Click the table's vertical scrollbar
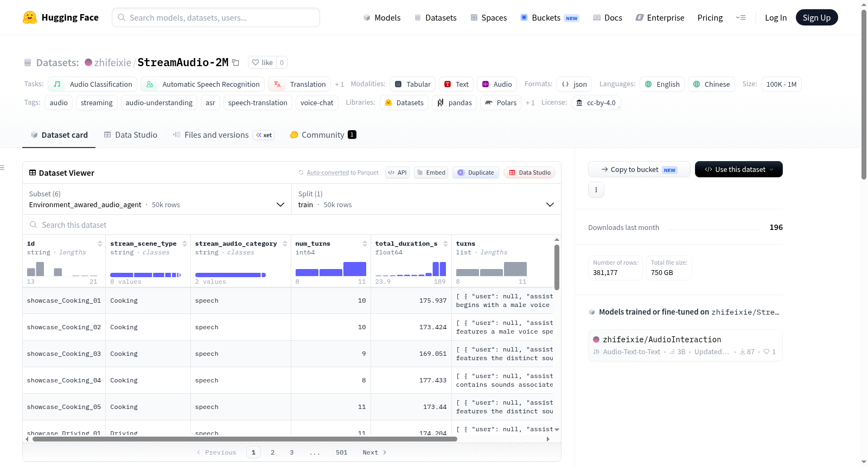Screen dimensions: 868x467 (x=557, y=267)
